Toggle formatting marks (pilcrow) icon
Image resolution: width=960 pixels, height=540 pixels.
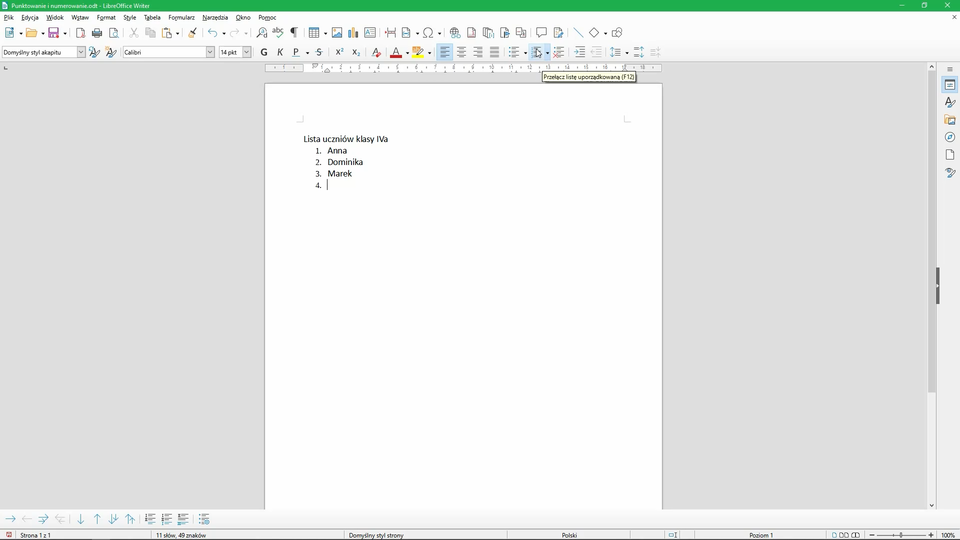click(x=294, y=33)
